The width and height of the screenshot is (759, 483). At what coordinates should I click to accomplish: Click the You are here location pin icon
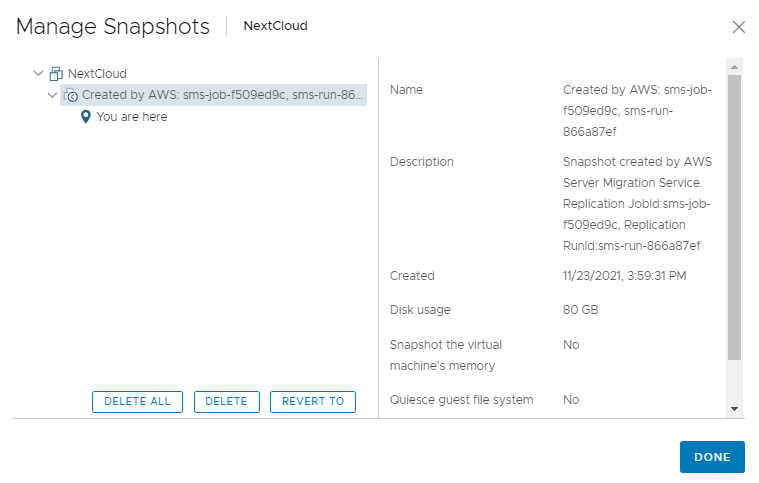click(x=86, y=117)
